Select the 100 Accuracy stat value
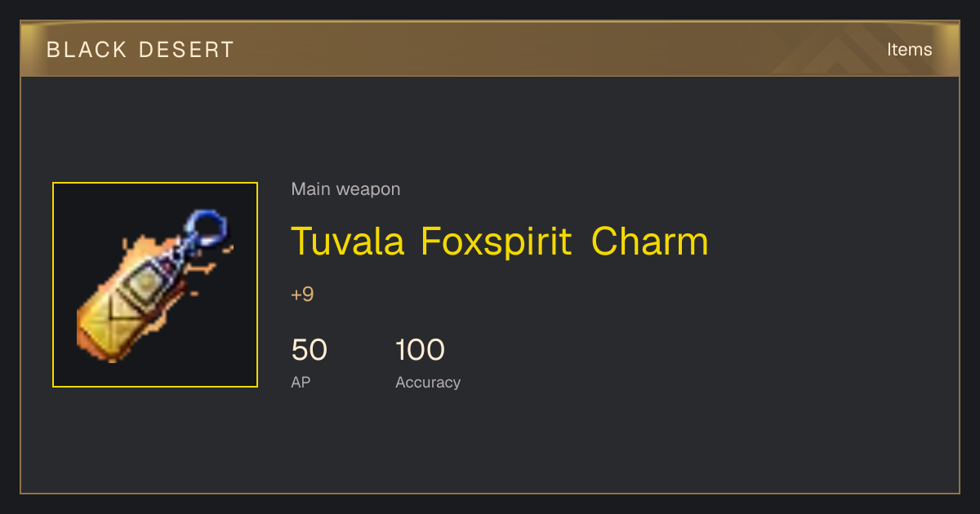The image size is (980, 514). tap(420, 350)
